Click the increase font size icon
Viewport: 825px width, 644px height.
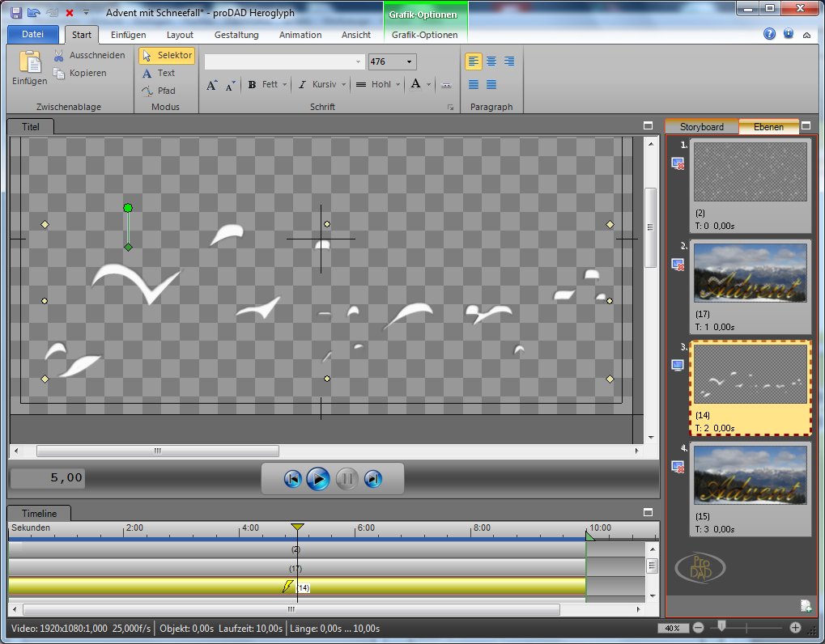tap(211, 85)
